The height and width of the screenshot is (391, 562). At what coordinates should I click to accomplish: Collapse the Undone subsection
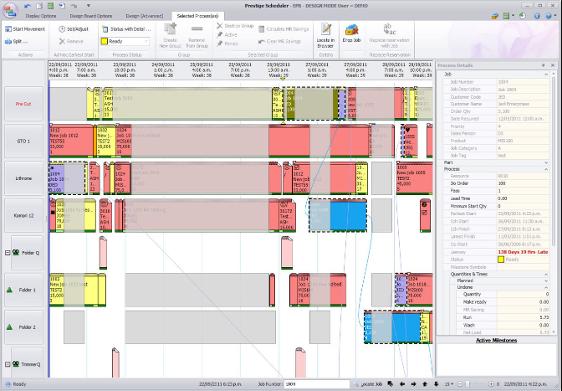(546, 287)
